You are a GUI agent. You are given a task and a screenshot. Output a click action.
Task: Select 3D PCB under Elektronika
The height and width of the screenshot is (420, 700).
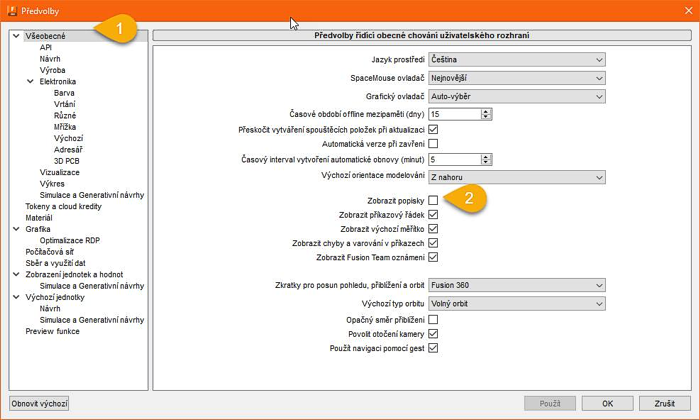67,160
